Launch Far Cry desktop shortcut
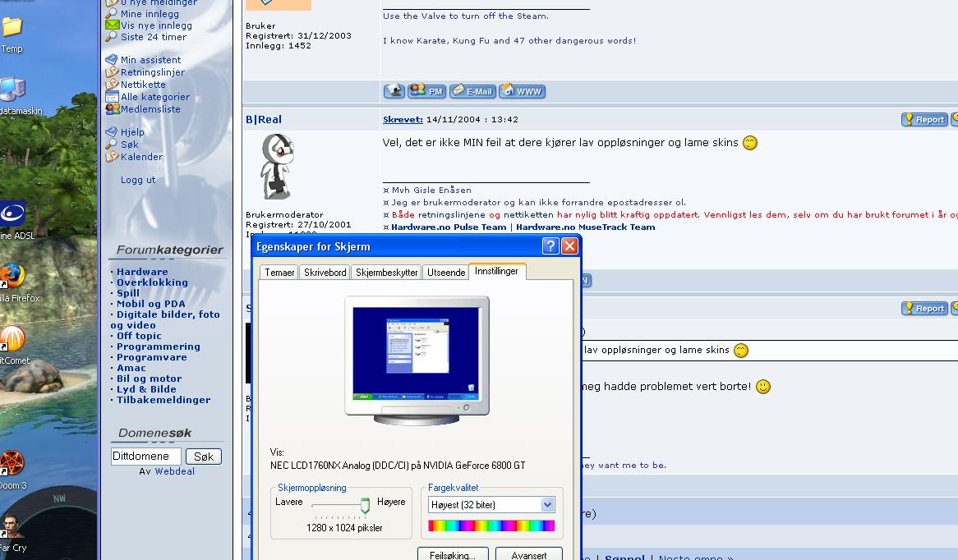This screenshot has height=560, width=958. [x=12, y=531]
